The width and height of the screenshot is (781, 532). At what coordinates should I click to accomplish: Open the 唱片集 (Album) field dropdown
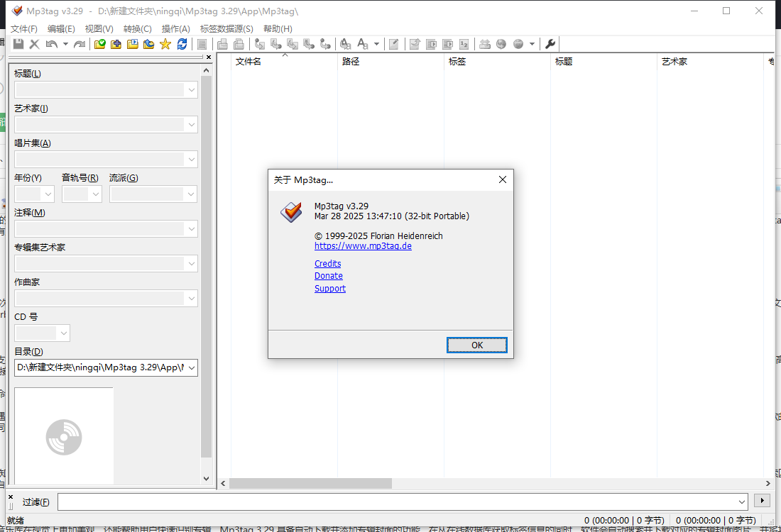pyautogui.click(x=191, y=160)
